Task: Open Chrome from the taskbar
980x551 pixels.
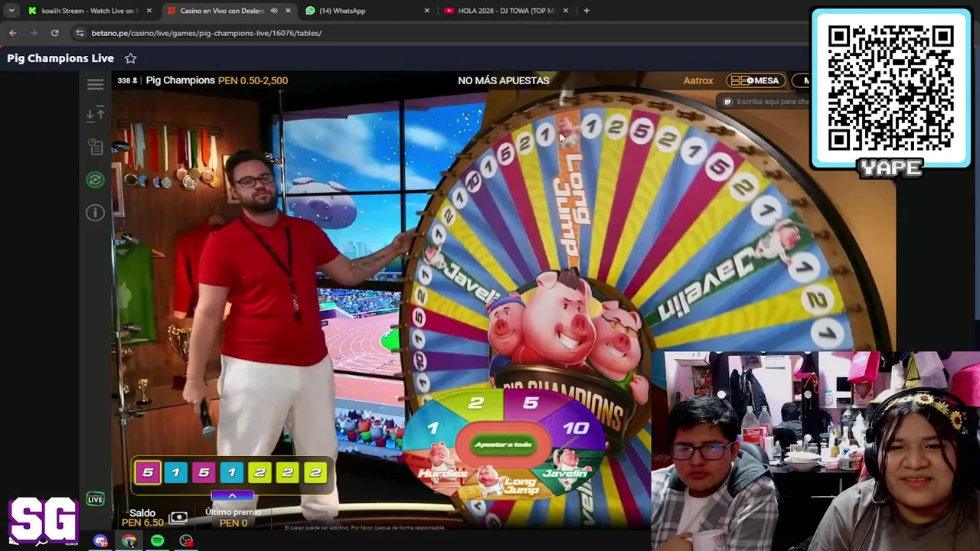Action: coord(129,541)
